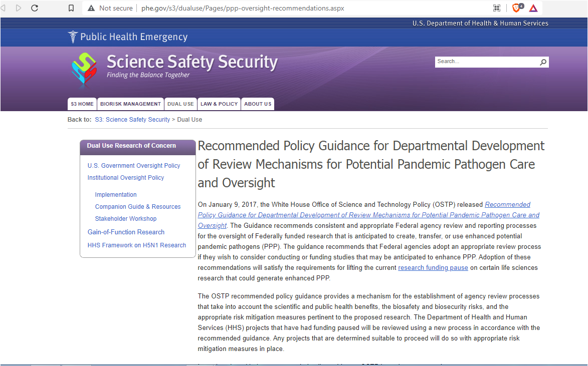Click the 'Dual Use' breadcrumb text
The height and width of the screenshot is (366, 588).
(189, 120)
